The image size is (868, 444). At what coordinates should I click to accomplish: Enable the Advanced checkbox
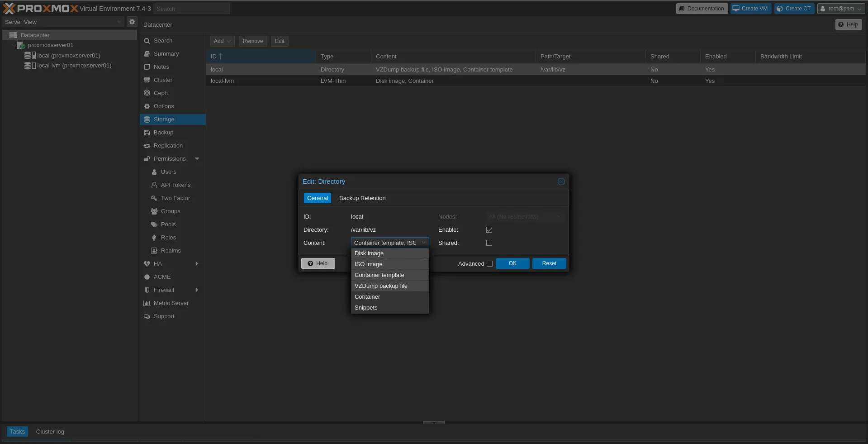tap(489, 264)
